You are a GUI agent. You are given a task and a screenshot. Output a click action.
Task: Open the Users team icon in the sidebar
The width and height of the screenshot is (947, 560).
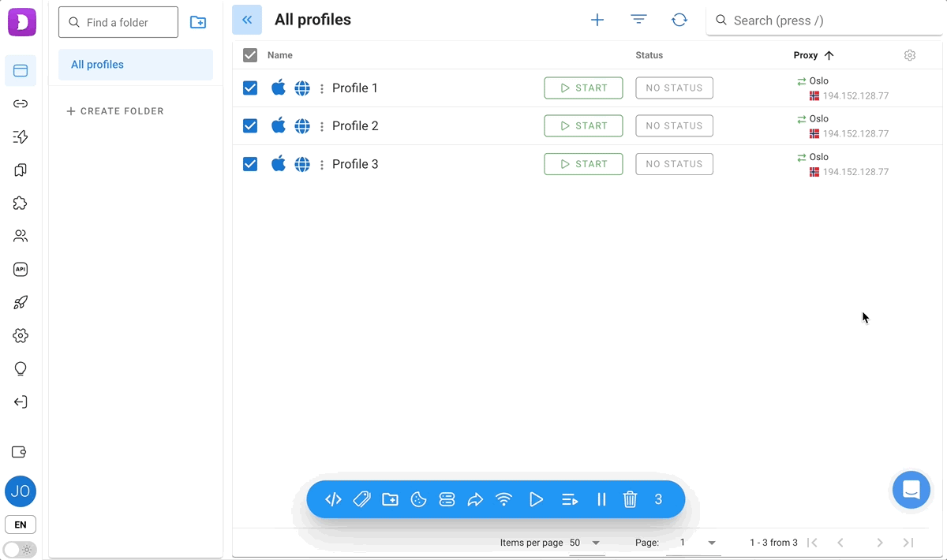click(x=21, y=236)
